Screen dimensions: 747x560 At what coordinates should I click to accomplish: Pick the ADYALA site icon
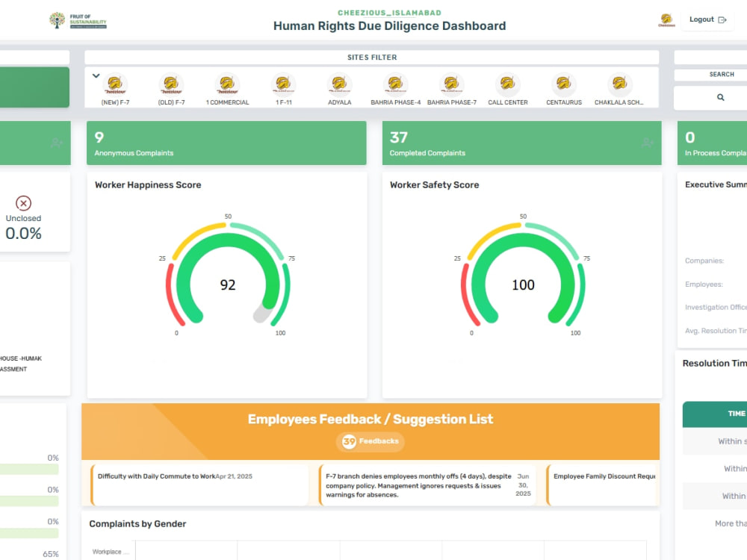click(339, 84)
